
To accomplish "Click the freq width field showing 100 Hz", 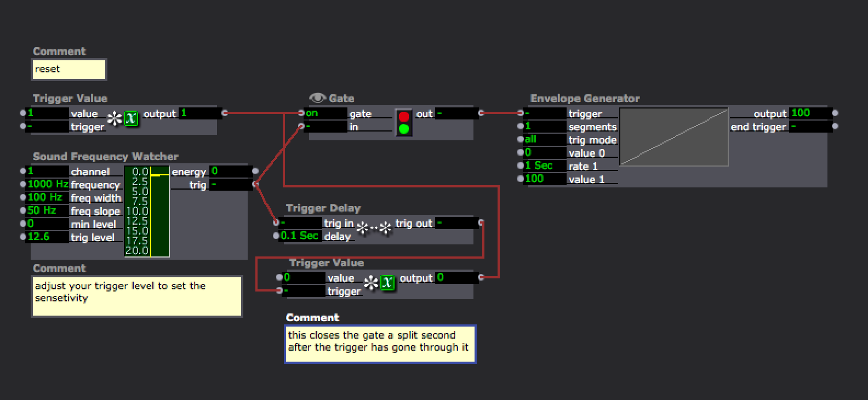I will click(x=48, y=198).
